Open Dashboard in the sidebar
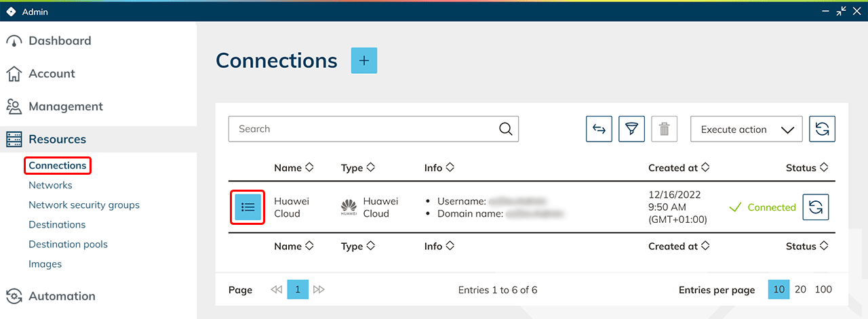Viewport: 868px width, 319px height. point(60,41)
